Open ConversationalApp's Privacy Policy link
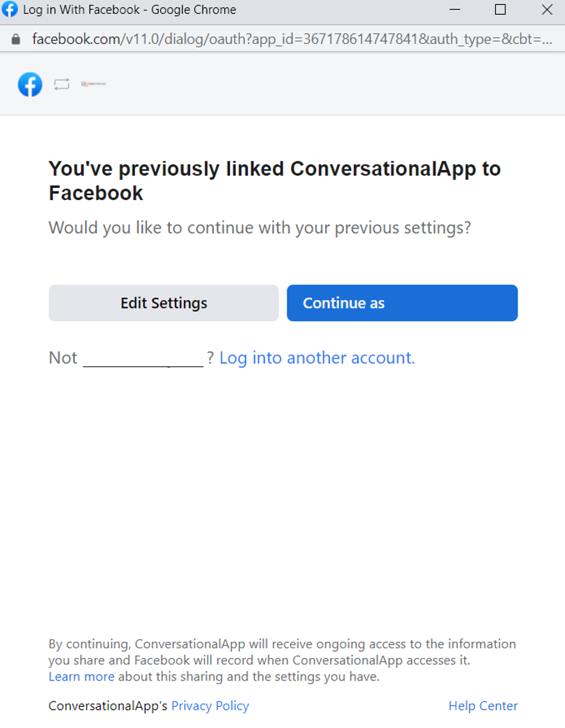 [210, 706]
